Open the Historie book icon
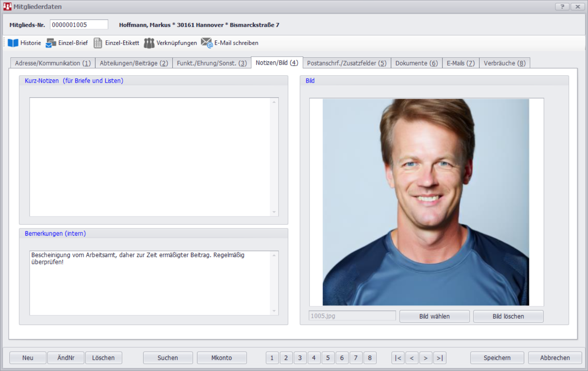 [x=13, y=43]
